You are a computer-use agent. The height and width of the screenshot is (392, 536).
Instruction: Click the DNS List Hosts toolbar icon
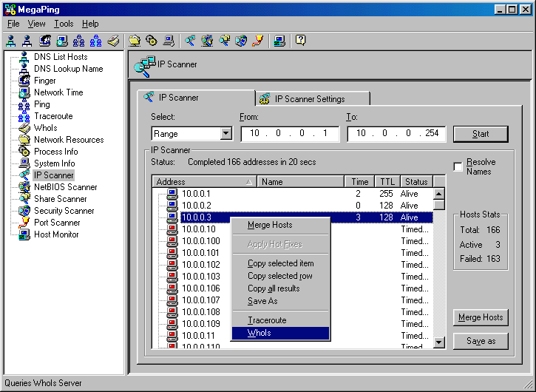click(x=11, y=41)
